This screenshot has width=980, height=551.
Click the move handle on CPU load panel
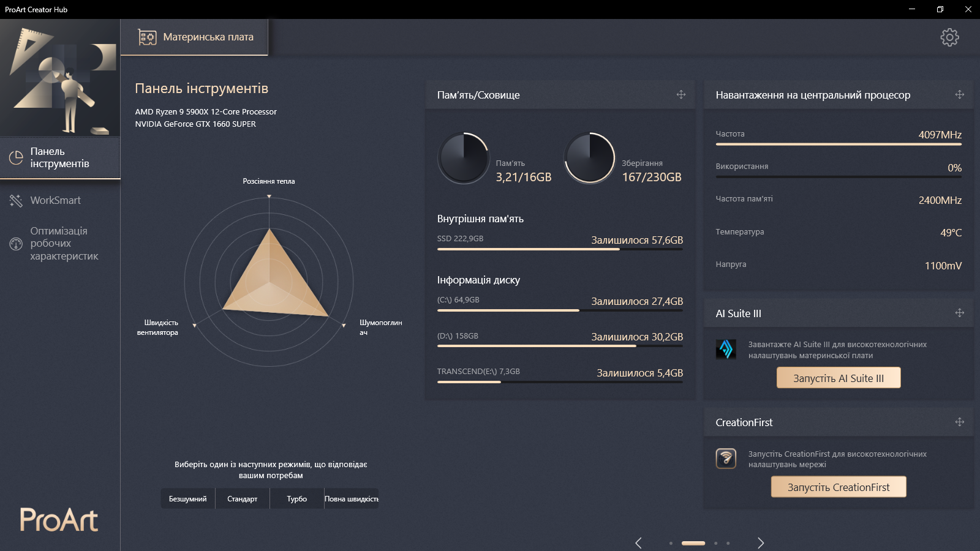(x=959, y=95)
